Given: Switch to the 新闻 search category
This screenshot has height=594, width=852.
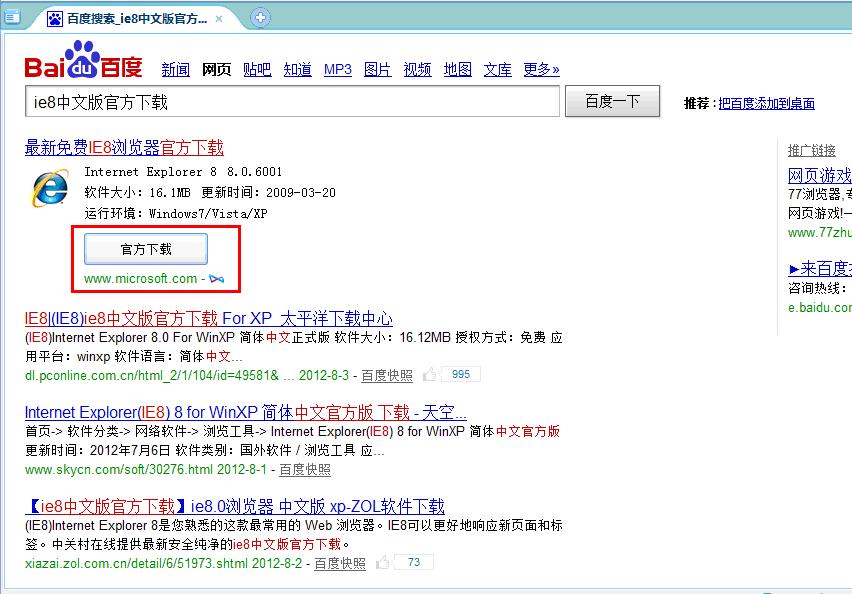Looking at the screenshot, I should (x=175, y=69).
